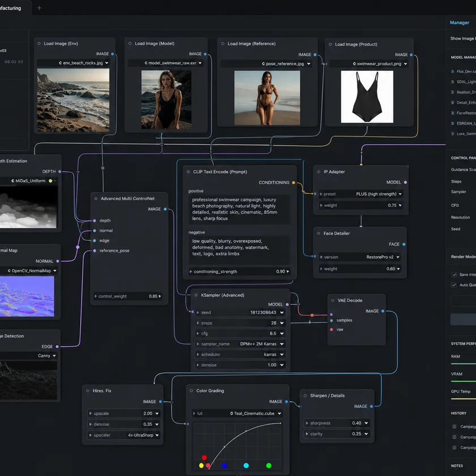Viewport: 476px width, 476px height.
Task: Collapse the Load Image (Model) node circle
Action: tap(130, 44)
